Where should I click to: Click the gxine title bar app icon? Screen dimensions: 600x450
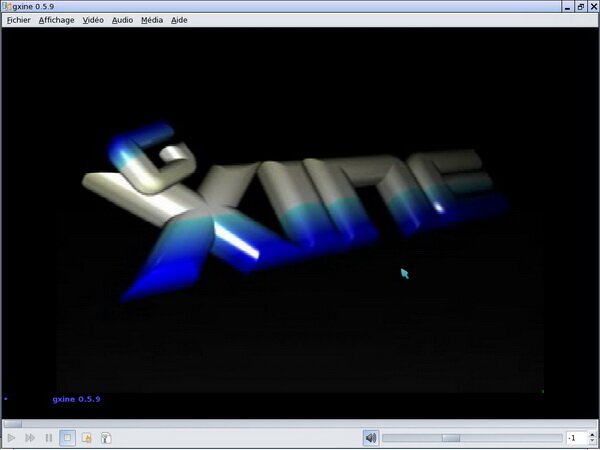coord(7,7)
